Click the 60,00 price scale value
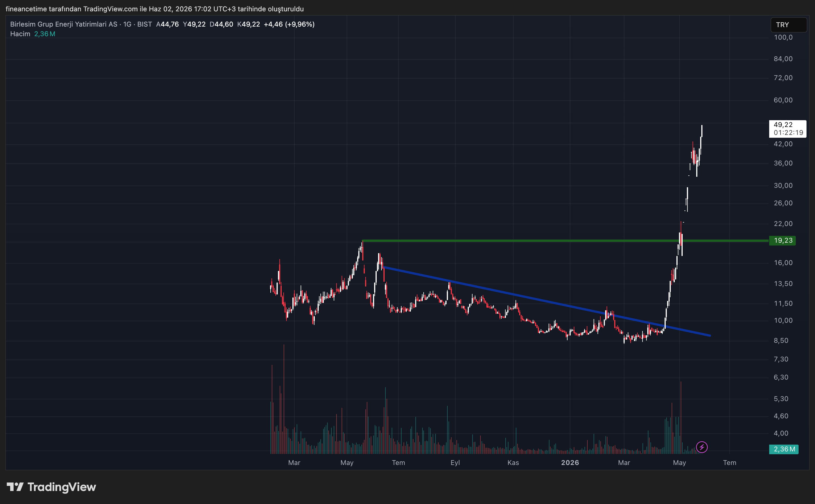 tap(783, 100)
